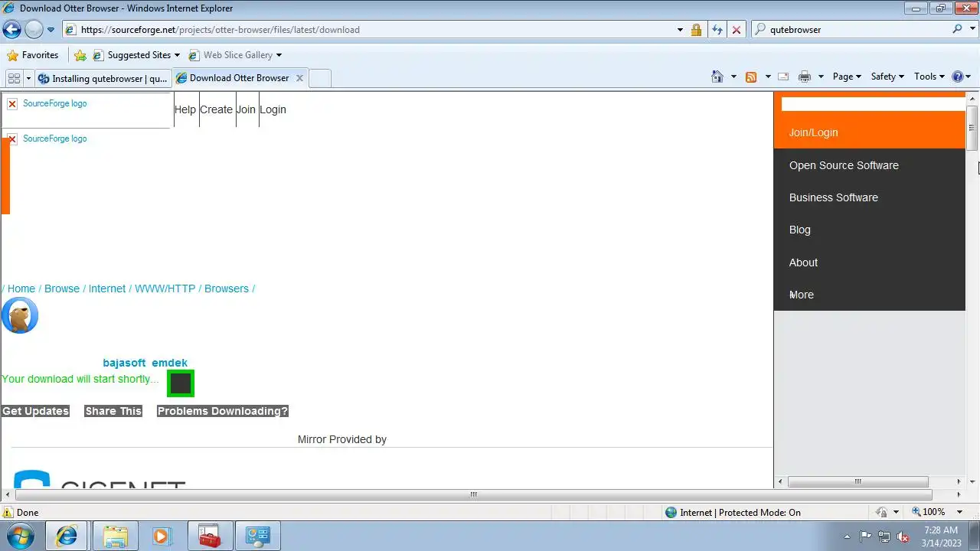Expand the Home icon dropdown arrow
This screenshot has height=551, width=980.
733,77
